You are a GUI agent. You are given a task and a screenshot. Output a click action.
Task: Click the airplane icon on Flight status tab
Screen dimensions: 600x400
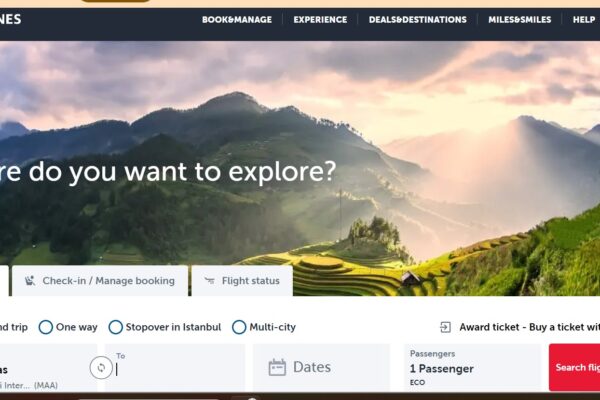tap(209, 281)
